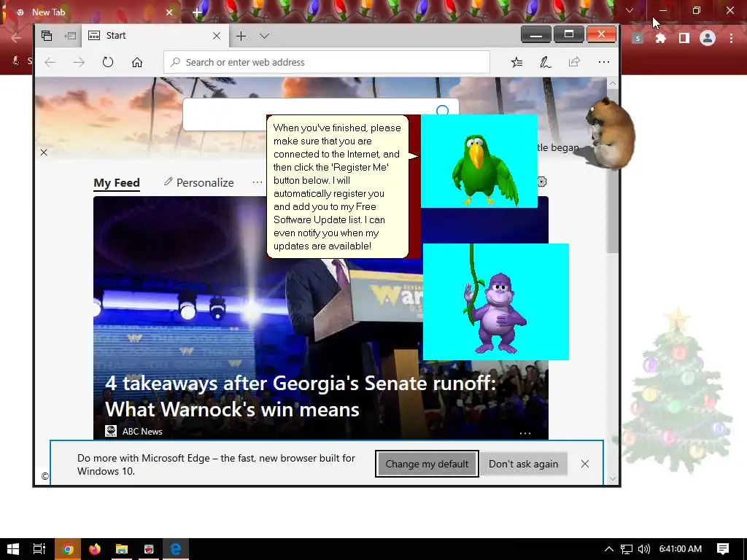Show Edge tab previews chevron
This screenshot has width=747, height=560.
[x=264, y=36]
